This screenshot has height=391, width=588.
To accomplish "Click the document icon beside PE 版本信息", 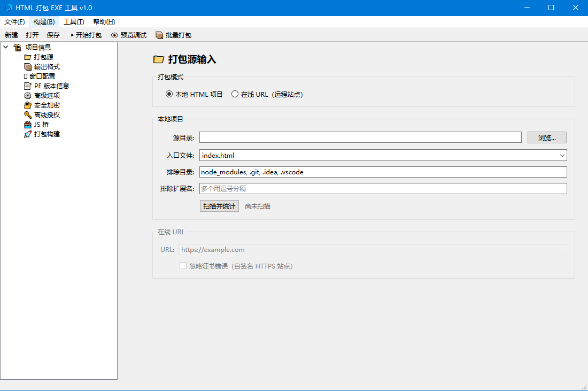I will pyautogui.click(x=27, y=86).
